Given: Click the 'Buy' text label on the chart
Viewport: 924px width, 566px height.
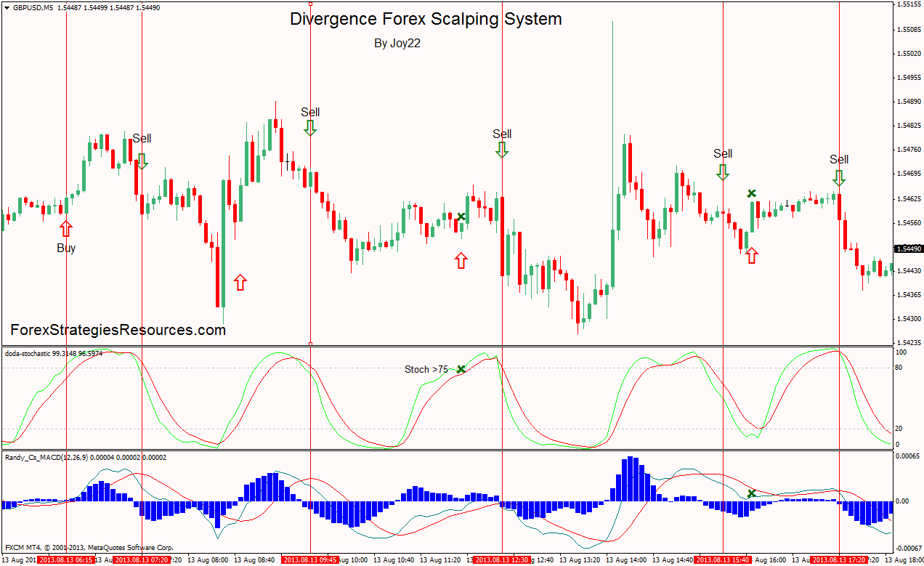Looking at the screenshot, I should [66, 248].
